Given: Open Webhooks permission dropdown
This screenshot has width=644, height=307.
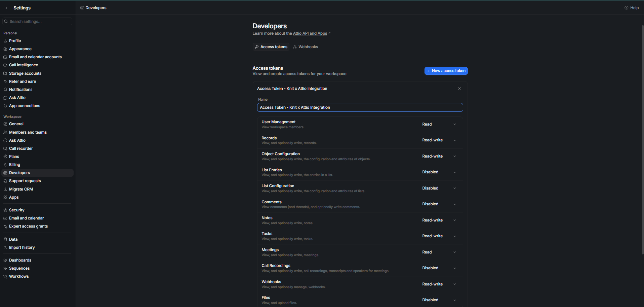Looking at the screenshot, I should [x=439, y=284].
